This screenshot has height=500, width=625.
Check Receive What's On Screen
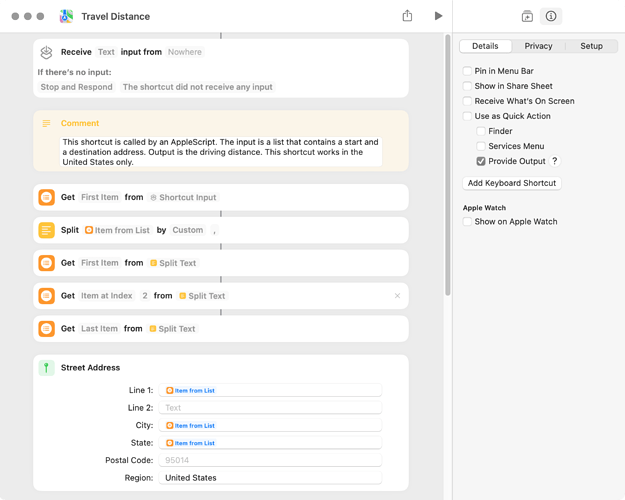point(467,101)
